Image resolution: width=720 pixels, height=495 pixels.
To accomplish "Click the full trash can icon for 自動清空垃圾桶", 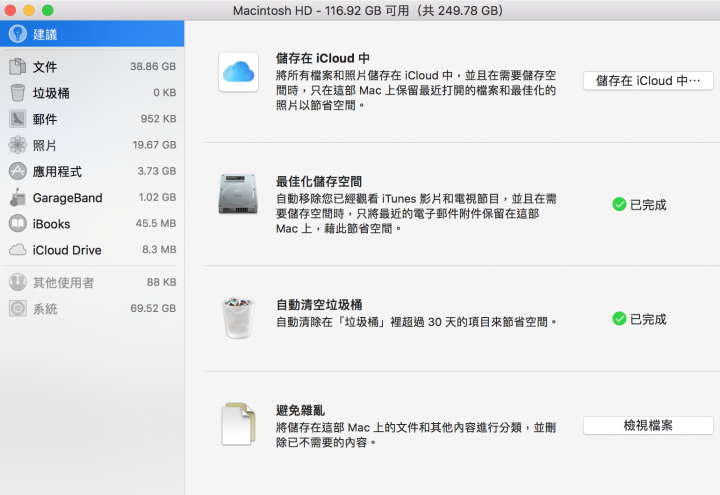I will coord(238,318).
